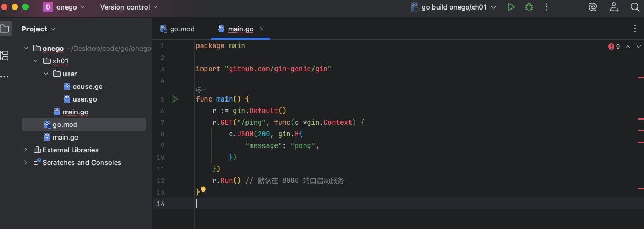Click the gopher icon of couse.go
Image resolution: width=644 pixels, height=229 pixels.
[x=67, y=86]
